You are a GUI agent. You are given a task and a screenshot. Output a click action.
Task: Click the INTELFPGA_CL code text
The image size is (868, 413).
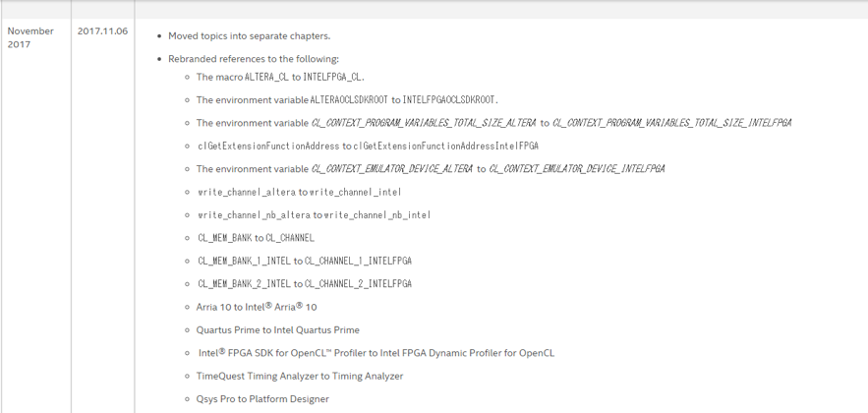333,77
